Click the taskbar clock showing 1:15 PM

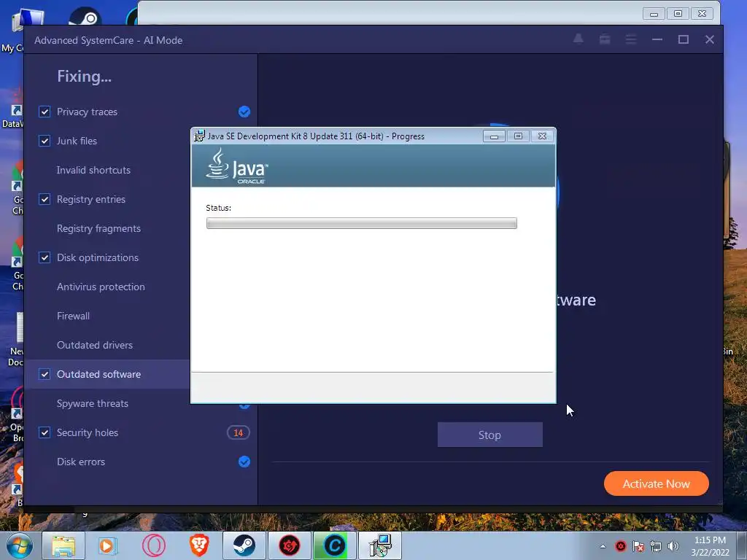pos(710,546)
